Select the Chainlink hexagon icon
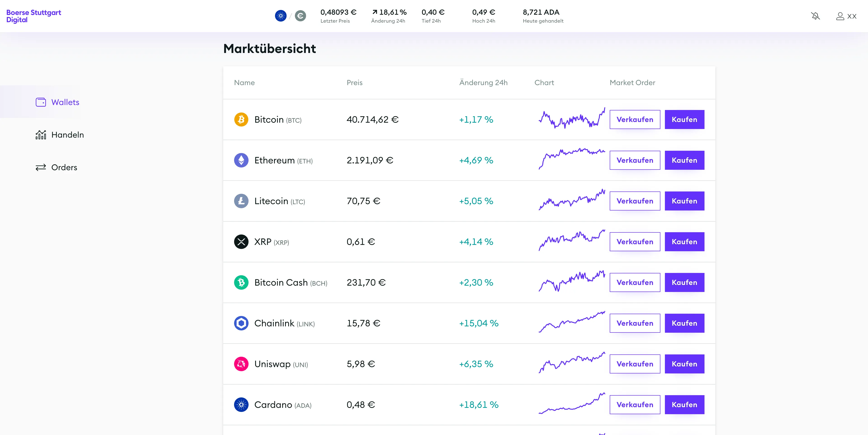 pos(241,323)
